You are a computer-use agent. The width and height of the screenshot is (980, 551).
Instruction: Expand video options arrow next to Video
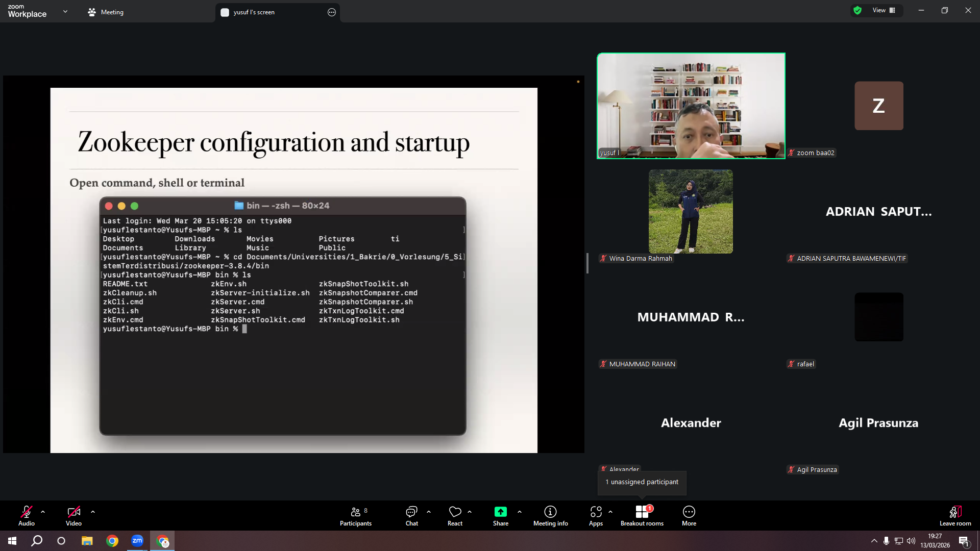(93, 512)
